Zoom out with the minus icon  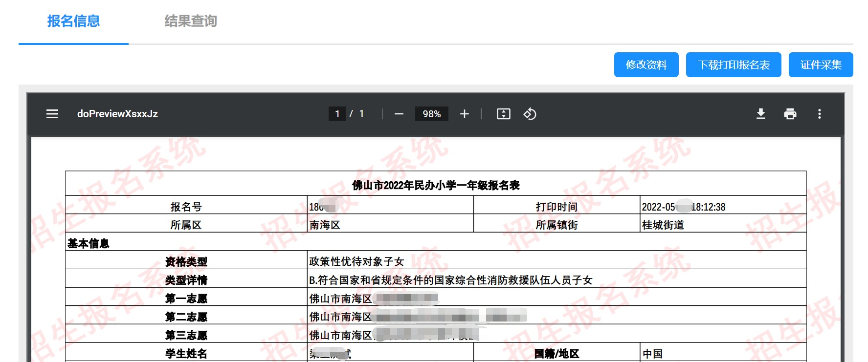399,114
